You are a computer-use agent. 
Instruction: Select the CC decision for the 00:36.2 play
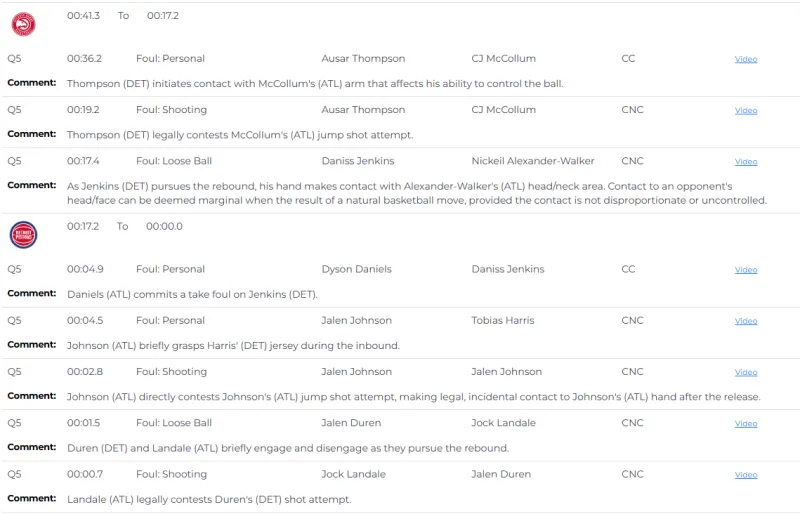(x=628, y=58)
